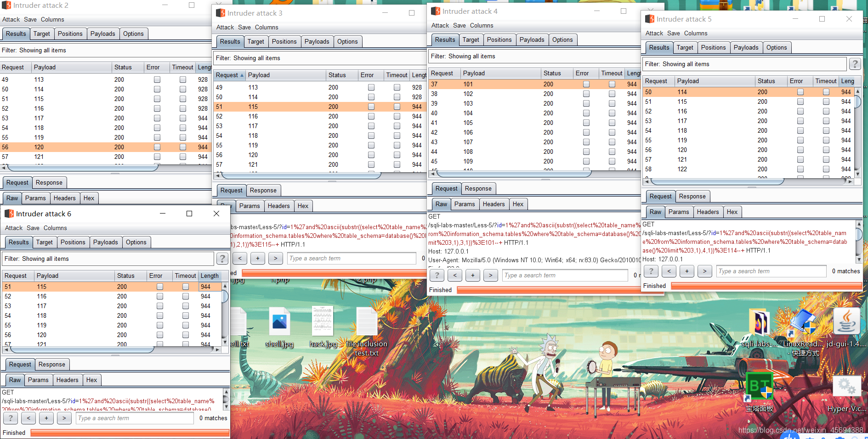Click the attack 6 Finished progress bar

point(130,433)
